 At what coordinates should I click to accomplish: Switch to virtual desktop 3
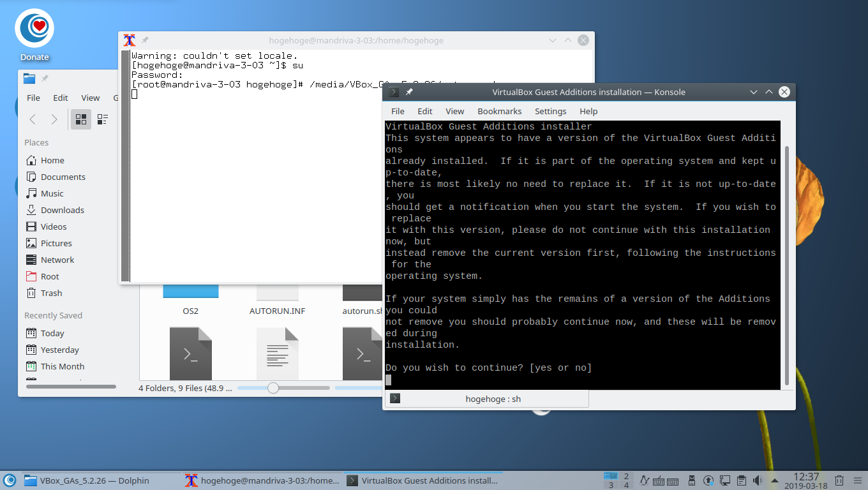[x=611, y=485]
